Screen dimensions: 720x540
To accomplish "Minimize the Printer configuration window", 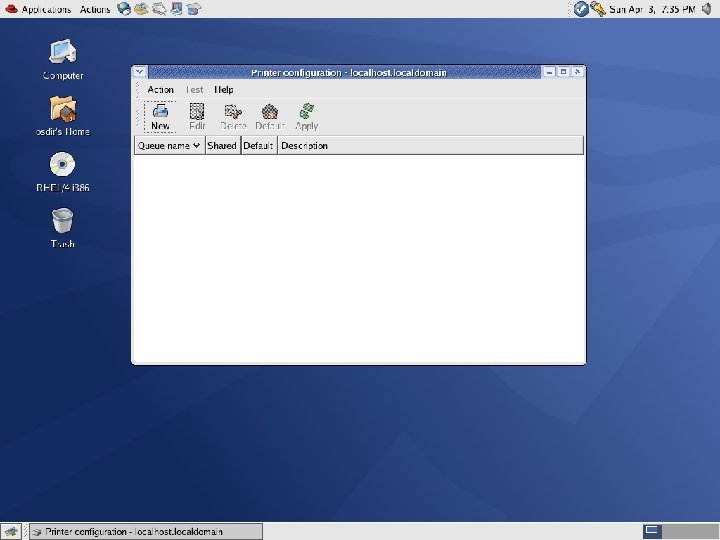I will 549,72.
